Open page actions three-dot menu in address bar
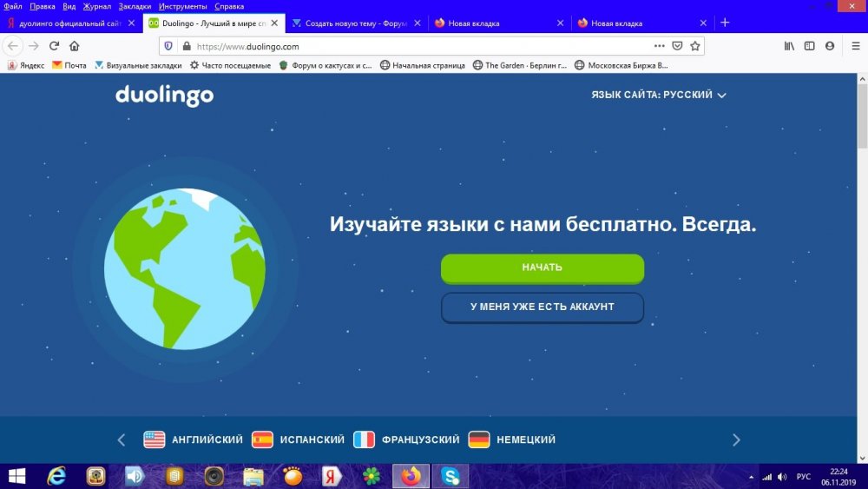 tap(659, 46)
